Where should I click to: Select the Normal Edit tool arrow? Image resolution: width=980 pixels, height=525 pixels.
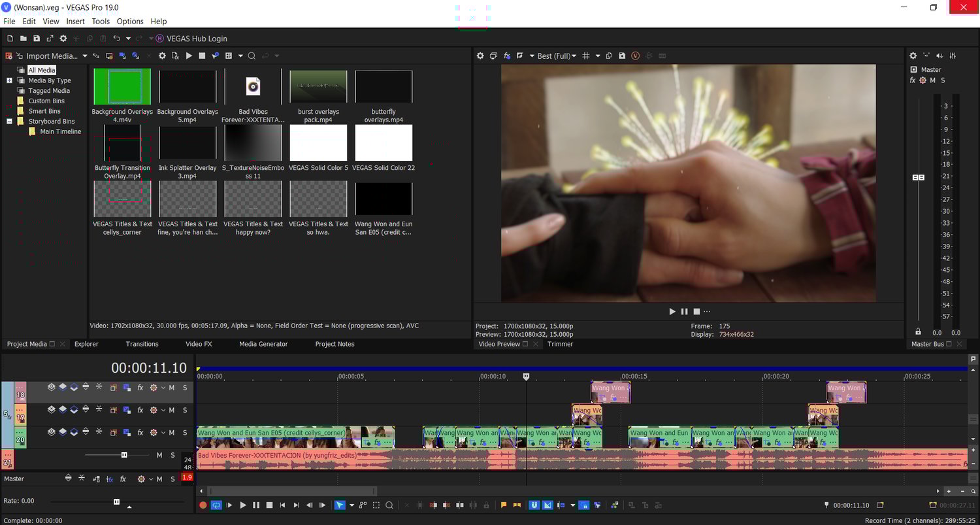pos(340,505)
